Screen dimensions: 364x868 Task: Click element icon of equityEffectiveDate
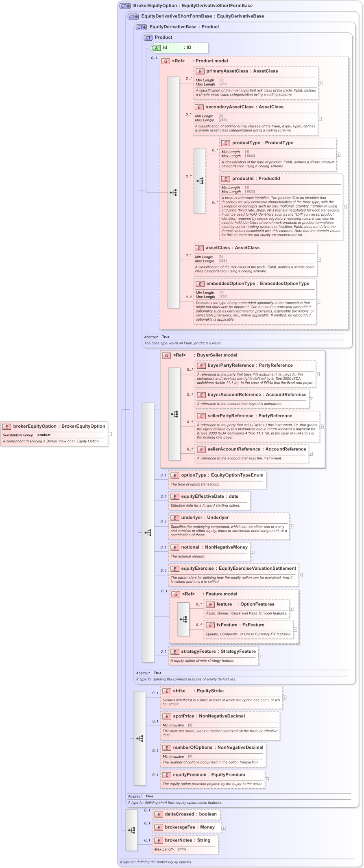coord(175,496)
